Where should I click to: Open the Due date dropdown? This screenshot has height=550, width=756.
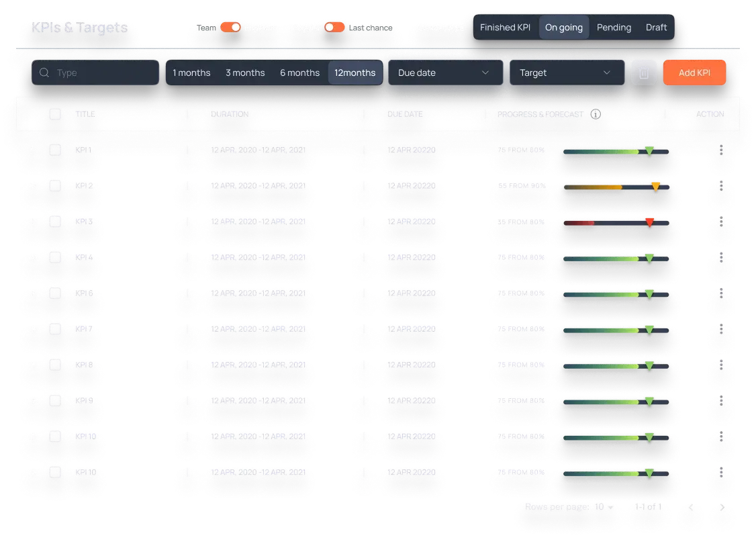click(x=446, y=73)
